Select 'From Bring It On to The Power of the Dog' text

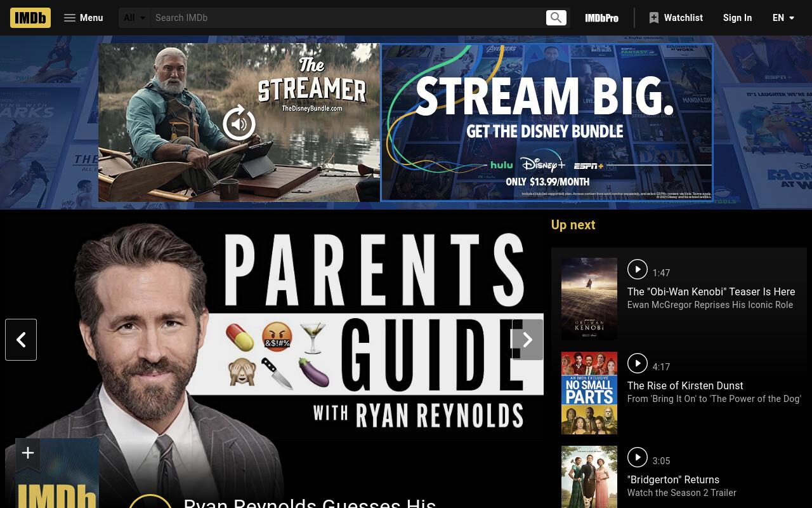pyautogui.click(x=714, y=399)
